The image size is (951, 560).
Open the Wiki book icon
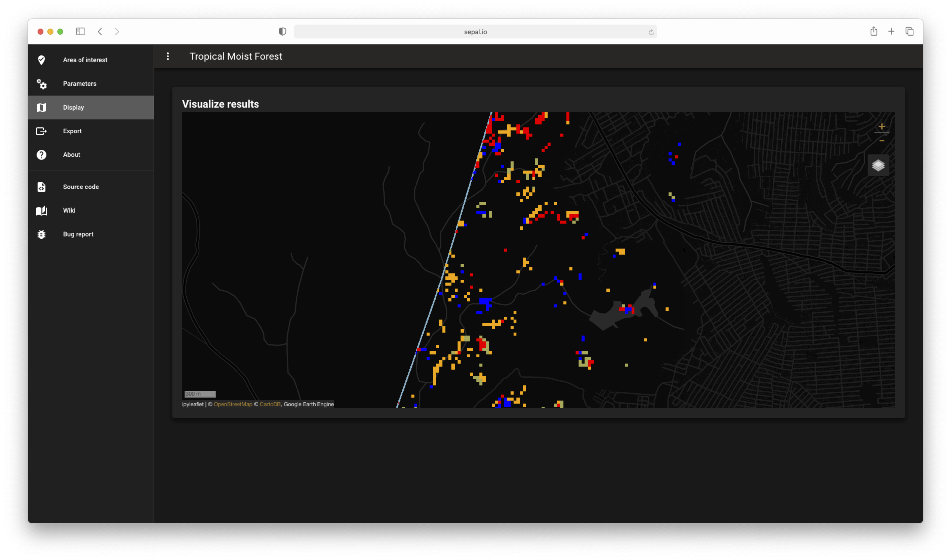pos(41,211)
